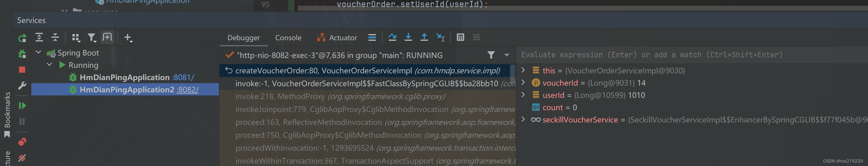The image size is (868, 166).
Task: Select HmDianPingApplication2 service row
Action: [x=125, y=89]
